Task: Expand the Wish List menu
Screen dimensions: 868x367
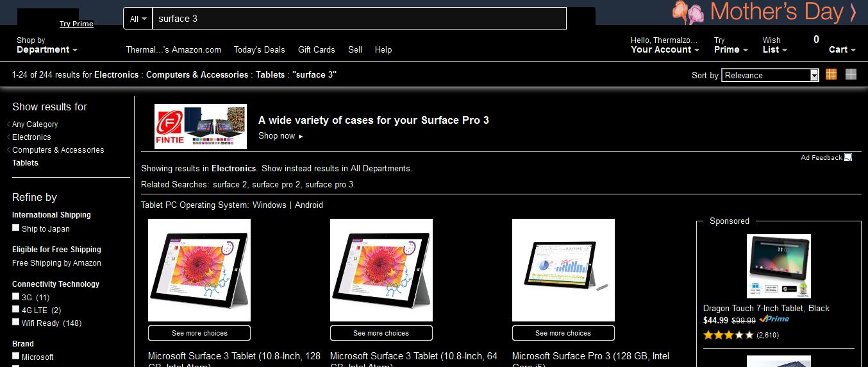Action: (x=774, y=45)
